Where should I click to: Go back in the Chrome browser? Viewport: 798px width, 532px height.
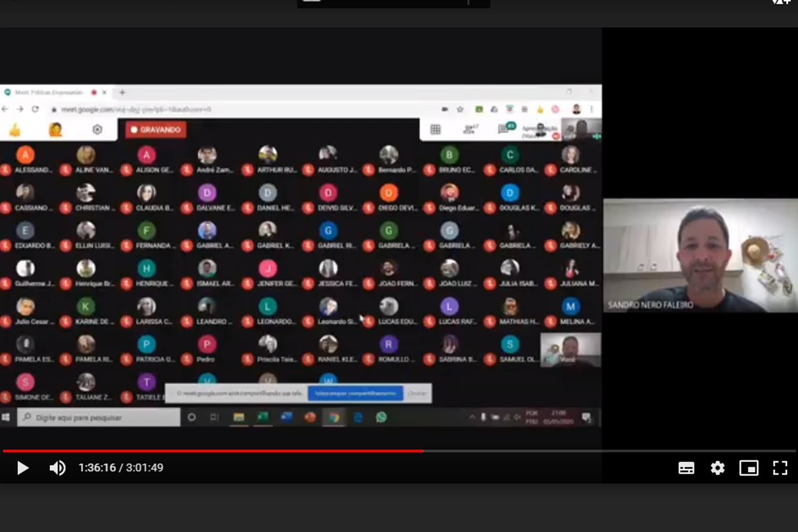[x=5, y=109]
